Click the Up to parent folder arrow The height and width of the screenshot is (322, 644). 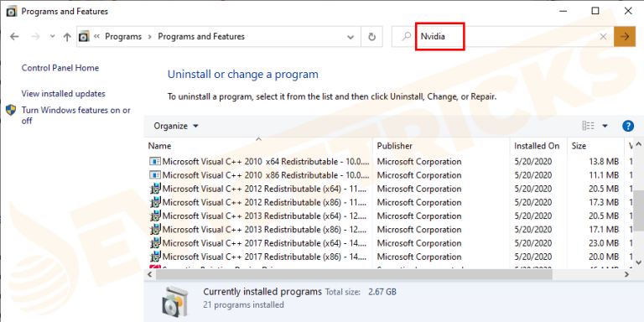click(x=67, y=37)
